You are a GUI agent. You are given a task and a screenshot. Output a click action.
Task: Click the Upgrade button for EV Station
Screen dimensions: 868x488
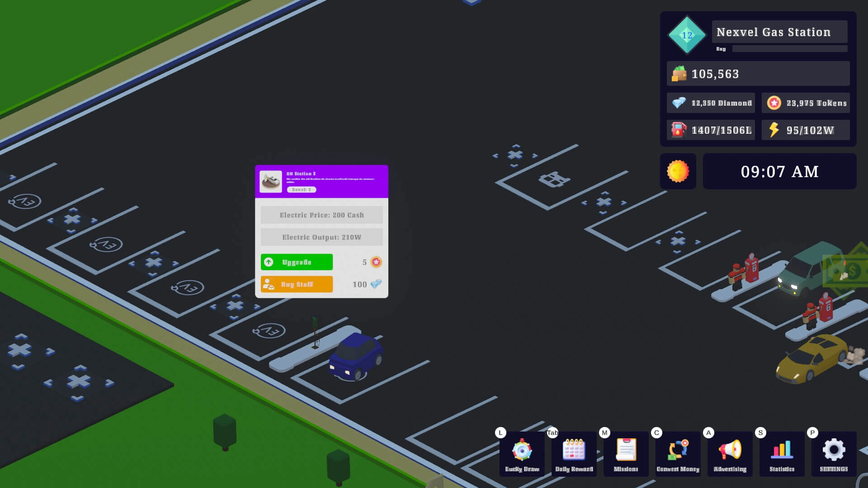296,262
